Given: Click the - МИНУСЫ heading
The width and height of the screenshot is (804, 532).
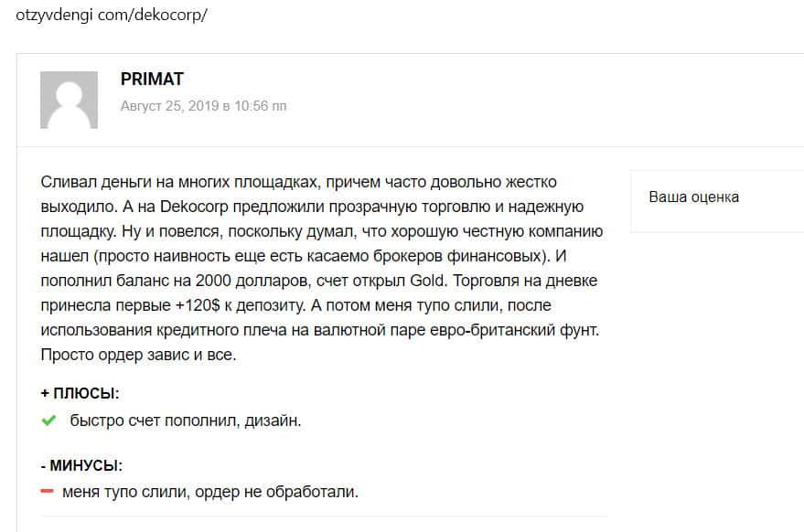Looking at the screenshot, I should click(81, 465).
